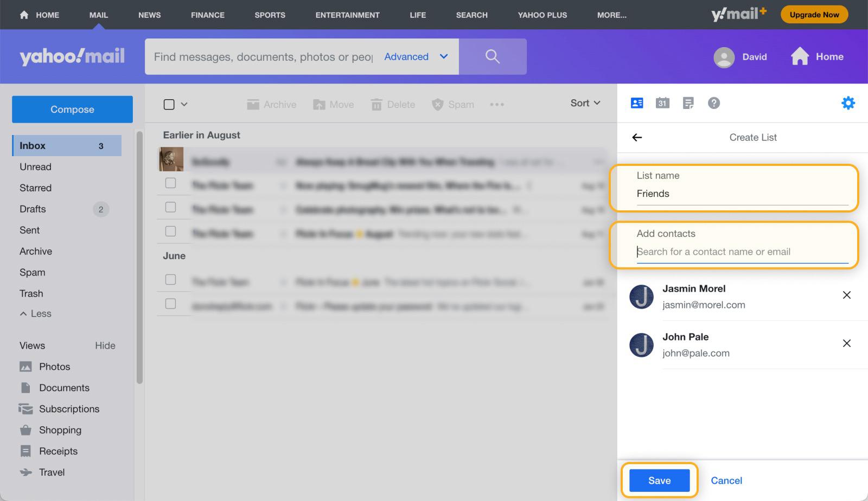Click the Compose button

[x=72, y=110]
